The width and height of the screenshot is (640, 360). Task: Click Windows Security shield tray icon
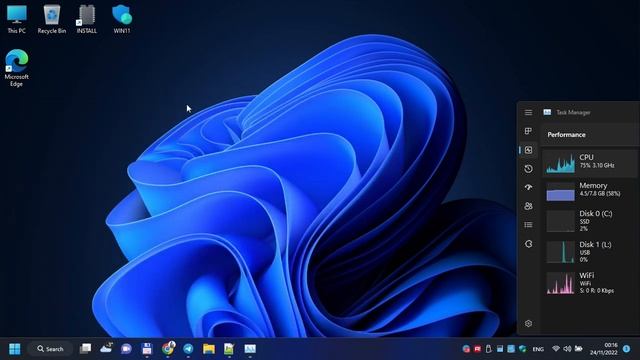pos(522,349)
